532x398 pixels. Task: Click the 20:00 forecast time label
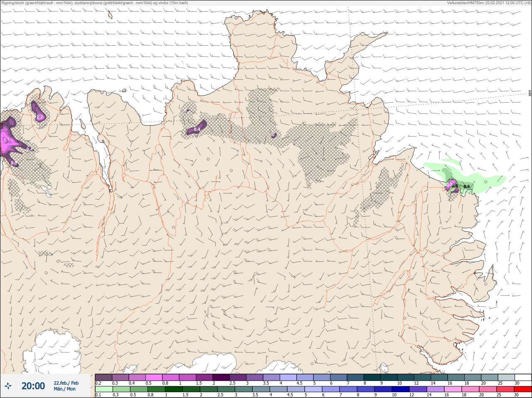click(33, 386)
